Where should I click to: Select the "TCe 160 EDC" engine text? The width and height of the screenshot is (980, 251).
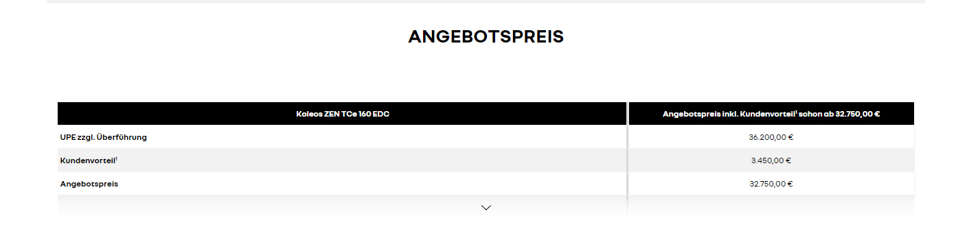[365, 114]
